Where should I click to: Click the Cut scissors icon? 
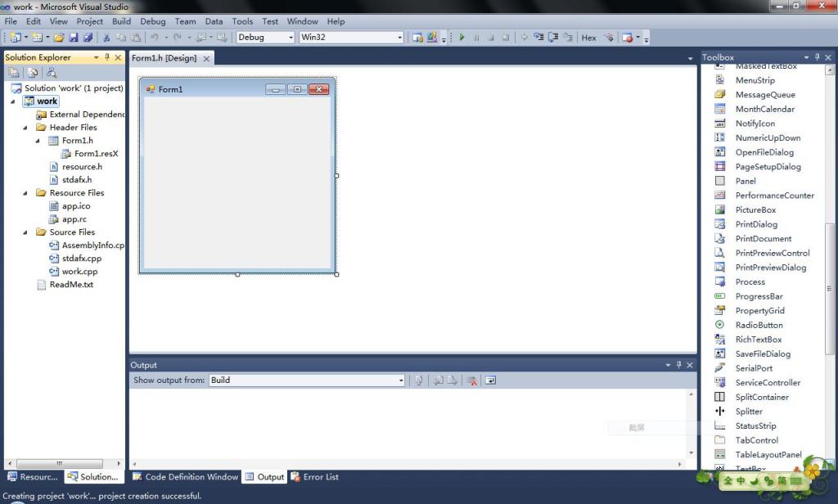coord(106,38)
